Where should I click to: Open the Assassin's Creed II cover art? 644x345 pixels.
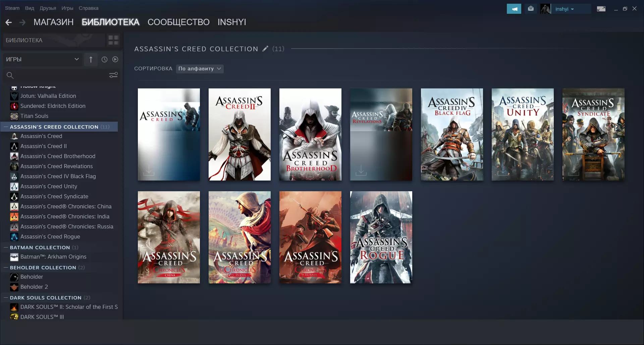click(239, 135)
